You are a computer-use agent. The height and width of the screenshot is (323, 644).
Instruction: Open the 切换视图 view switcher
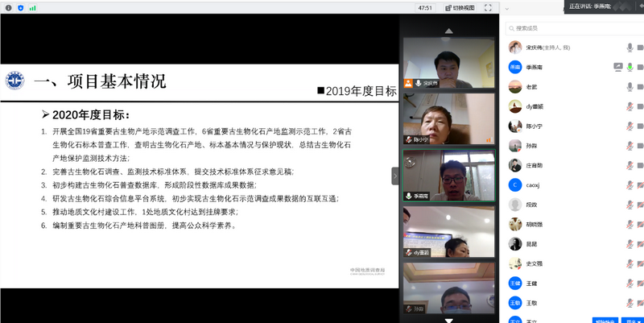pyautogui.click(x=459, y=7)
